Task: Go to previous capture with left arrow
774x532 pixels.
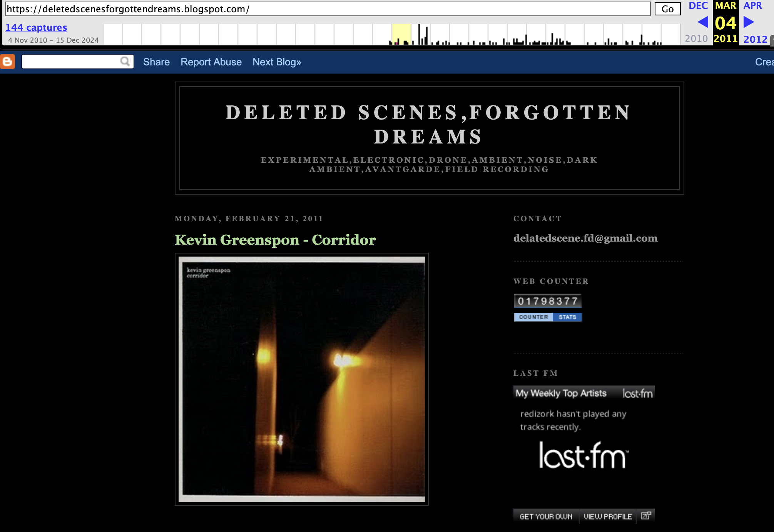Action: pos(703,22)
